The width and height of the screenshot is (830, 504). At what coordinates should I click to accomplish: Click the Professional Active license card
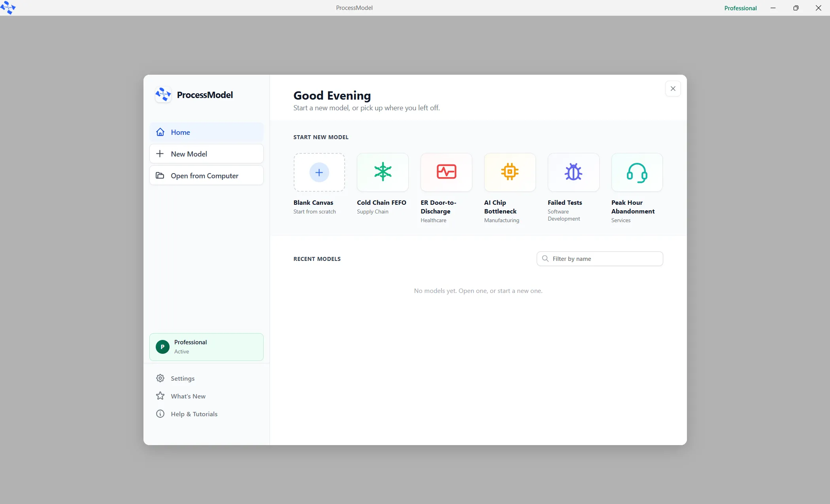pos(206,347)
